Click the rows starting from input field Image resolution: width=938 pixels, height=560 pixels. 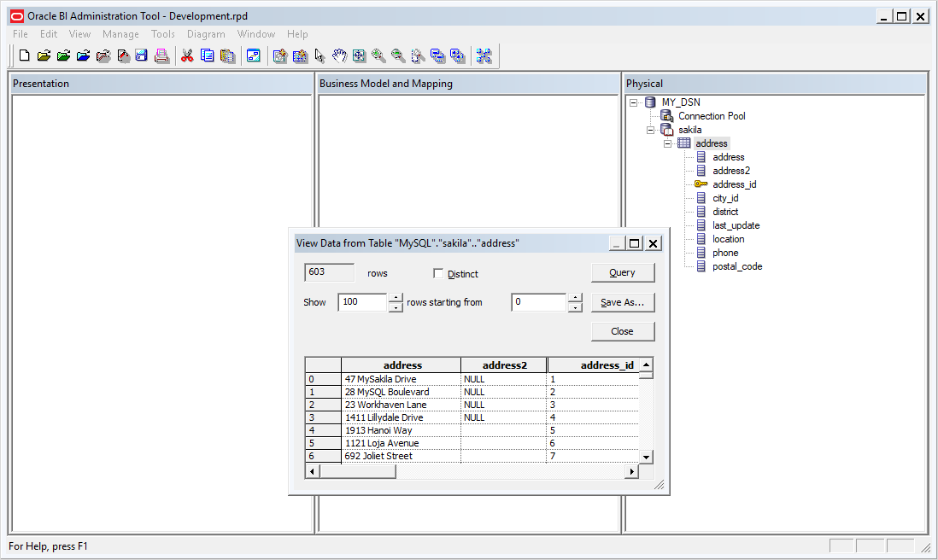538,302
